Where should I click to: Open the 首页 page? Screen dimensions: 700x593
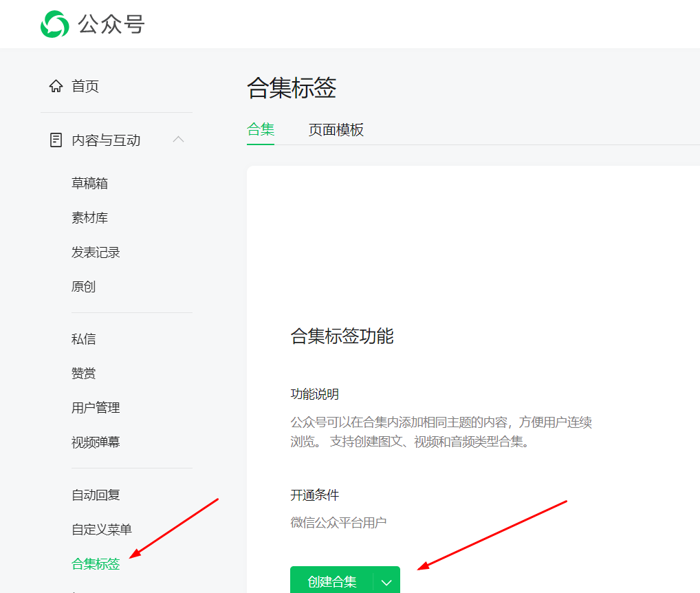(x=84, y=85)
